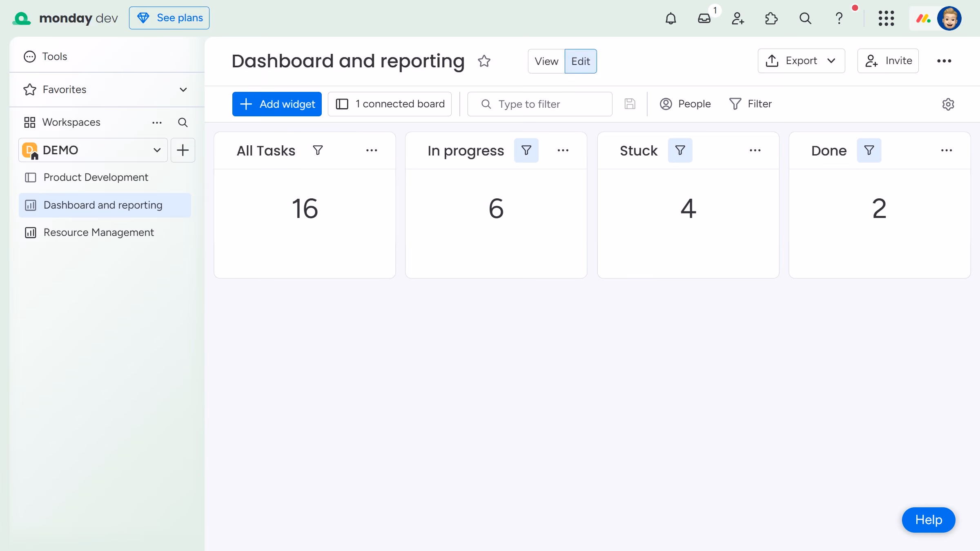Open the apps marketplace puzzle icon

(771, 18)
